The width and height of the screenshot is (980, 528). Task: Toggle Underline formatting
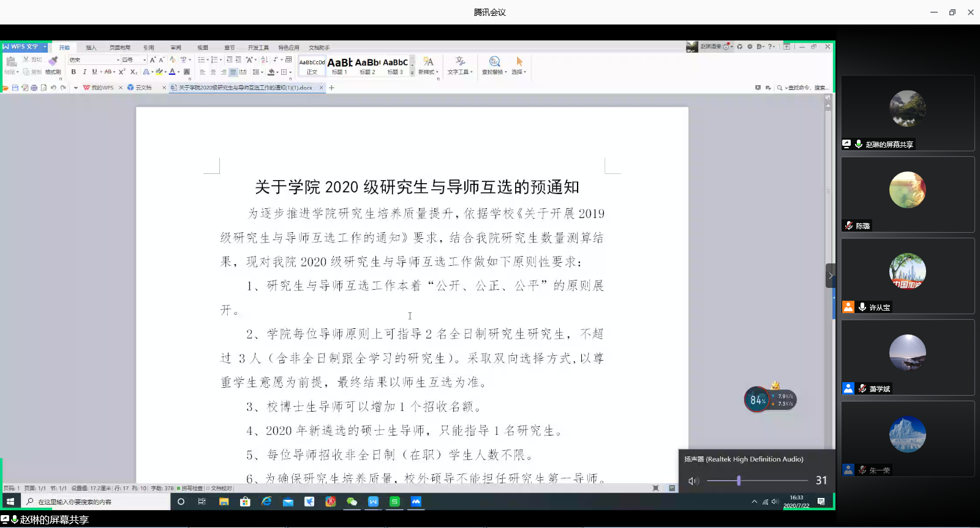click(94, 72)
